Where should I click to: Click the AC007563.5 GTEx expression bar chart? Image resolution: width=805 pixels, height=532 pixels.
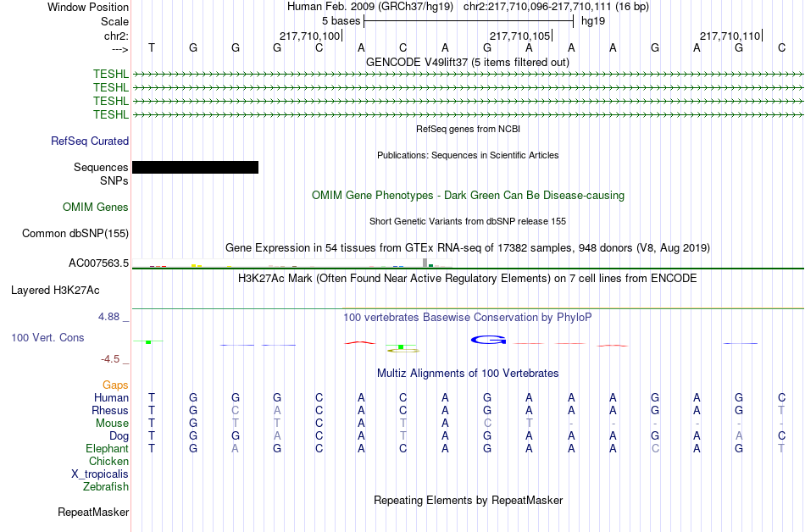click(x=292, y=263)
